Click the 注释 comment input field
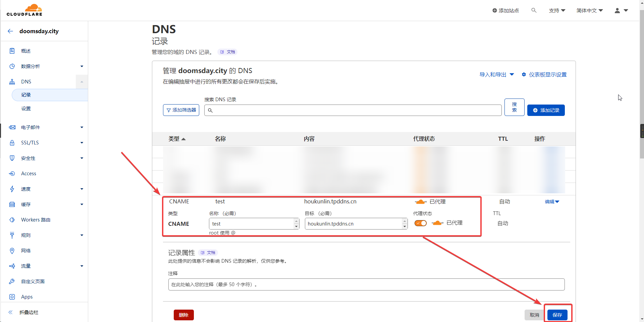This screenshot has height=322, width=644. tap(366, 284)
